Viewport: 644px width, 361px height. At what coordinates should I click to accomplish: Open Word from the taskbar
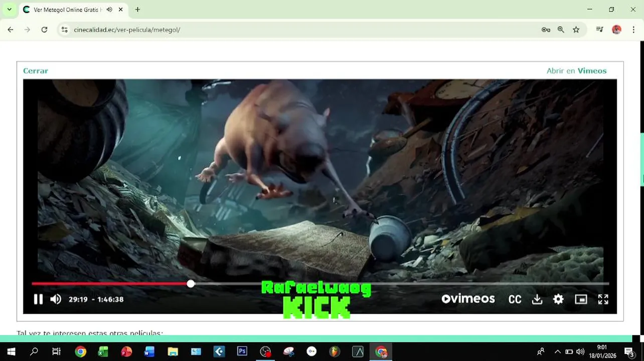[x=149, y=351]
